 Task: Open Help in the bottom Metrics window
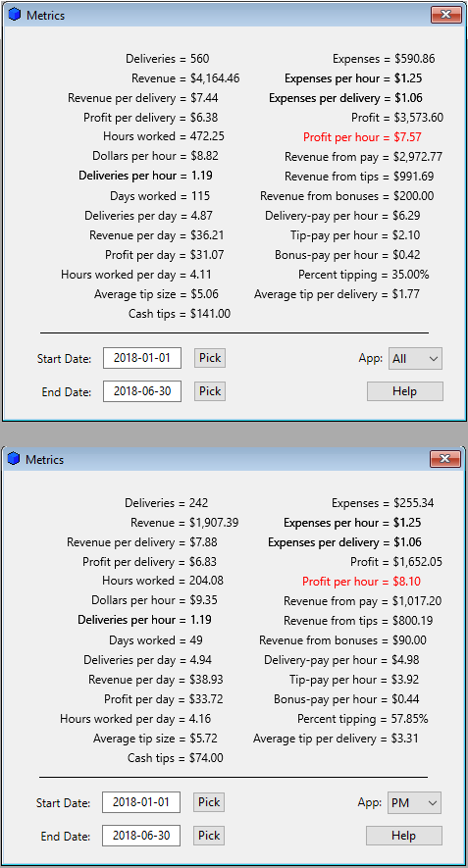[x=404, y=836]
